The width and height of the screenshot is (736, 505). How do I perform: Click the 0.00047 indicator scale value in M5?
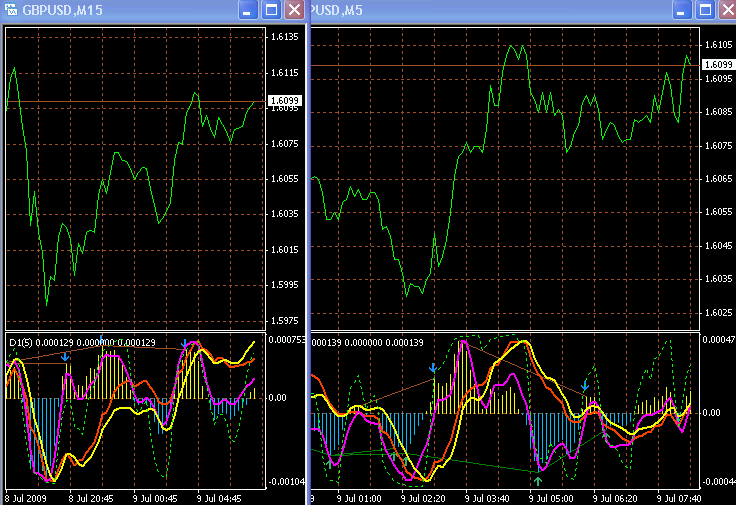click(x=719, y=340)
